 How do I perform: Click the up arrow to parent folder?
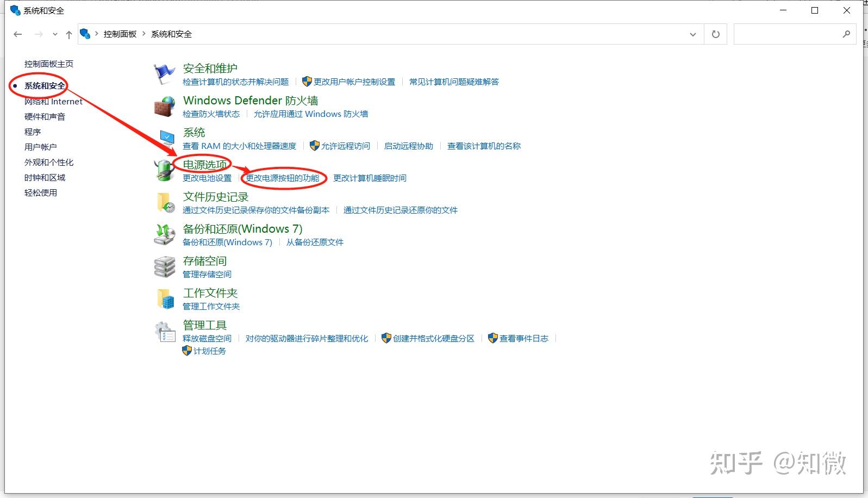click(69, 34)
